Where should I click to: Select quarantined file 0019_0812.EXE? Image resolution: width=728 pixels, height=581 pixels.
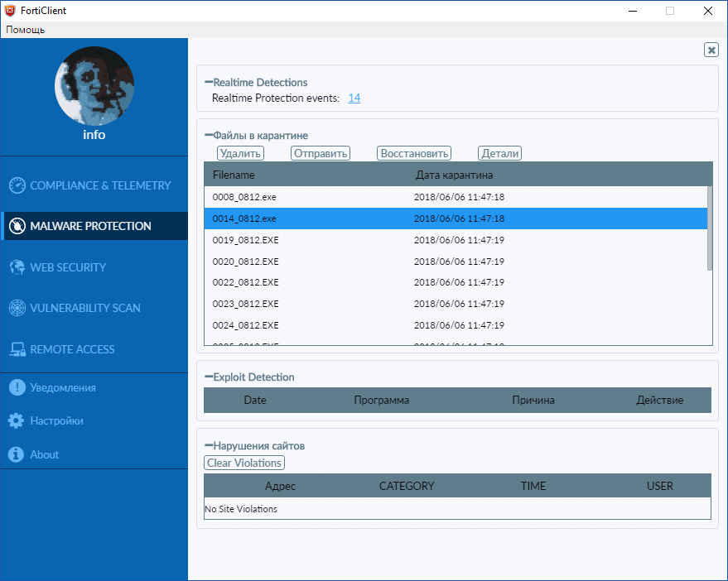[x=456, y=240]
